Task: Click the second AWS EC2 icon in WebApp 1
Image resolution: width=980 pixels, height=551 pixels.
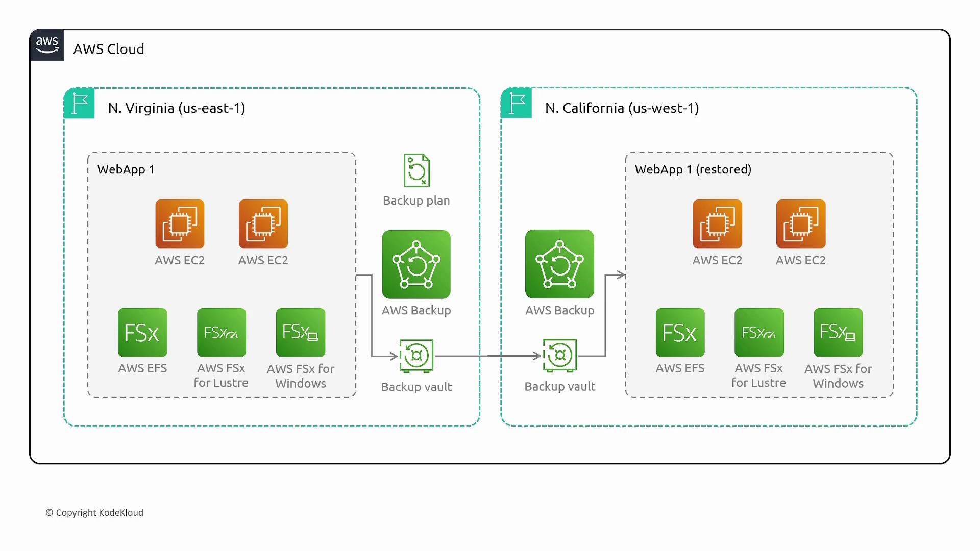Action: (263, 224)
